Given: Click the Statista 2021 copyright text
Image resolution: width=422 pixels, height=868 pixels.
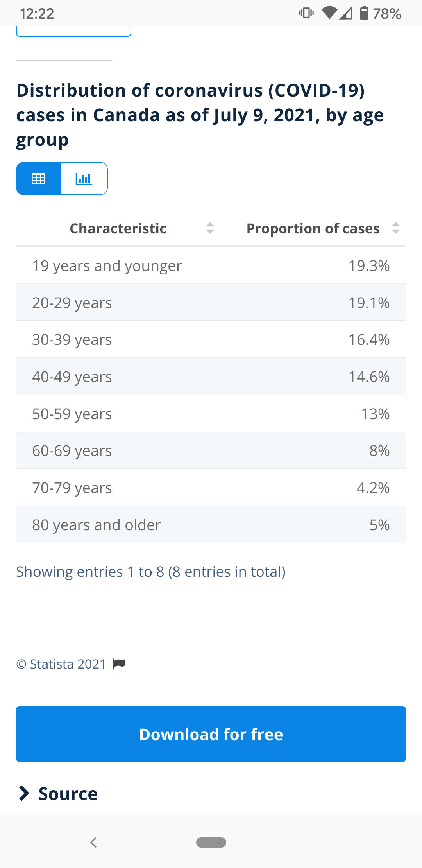Looking at the screenshot, I should [61, 664].
